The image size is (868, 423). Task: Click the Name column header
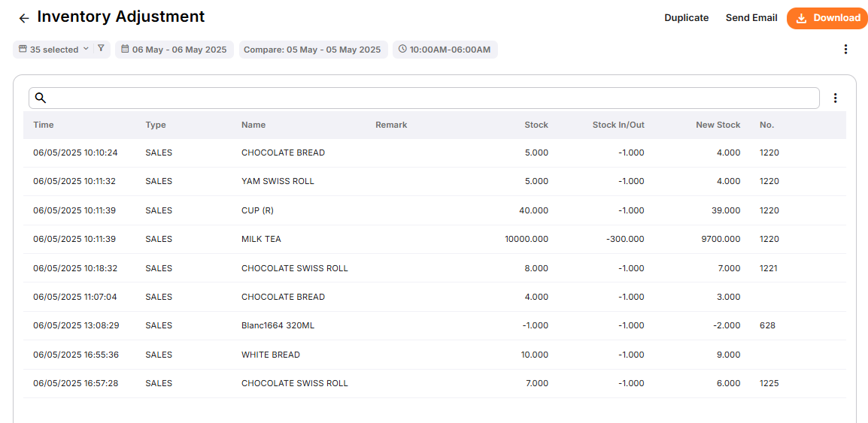coord(253,125)
